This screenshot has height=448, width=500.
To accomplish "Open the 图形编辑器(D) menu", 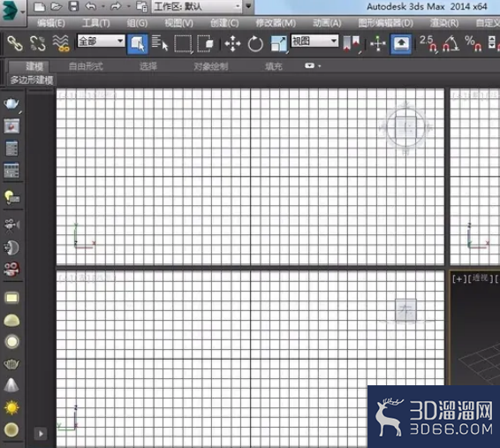I will [x=386, y=23].
